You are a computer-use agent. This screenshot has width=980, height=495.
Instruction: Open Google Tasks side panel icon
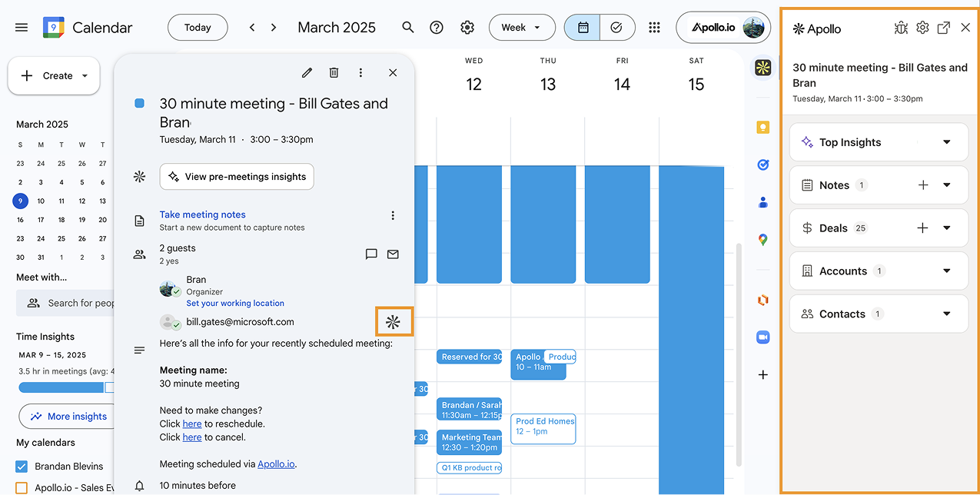762,164
